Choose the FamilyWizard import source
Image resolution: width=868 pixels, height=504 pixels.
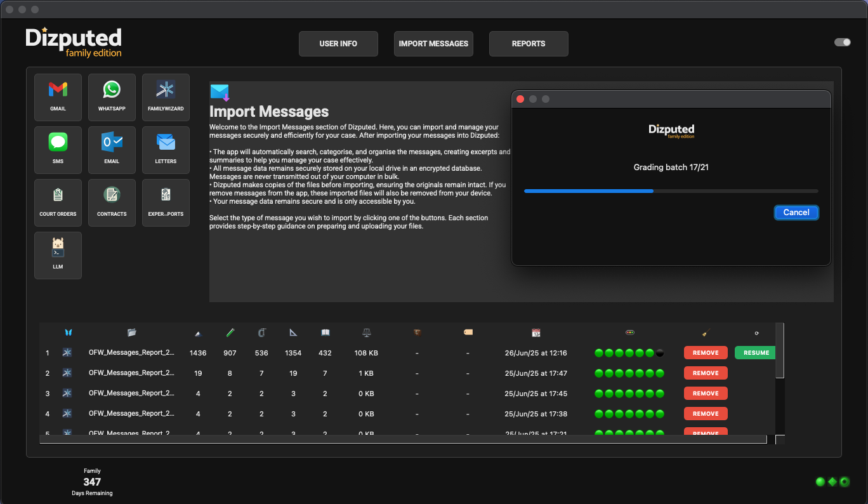point(166,97)
